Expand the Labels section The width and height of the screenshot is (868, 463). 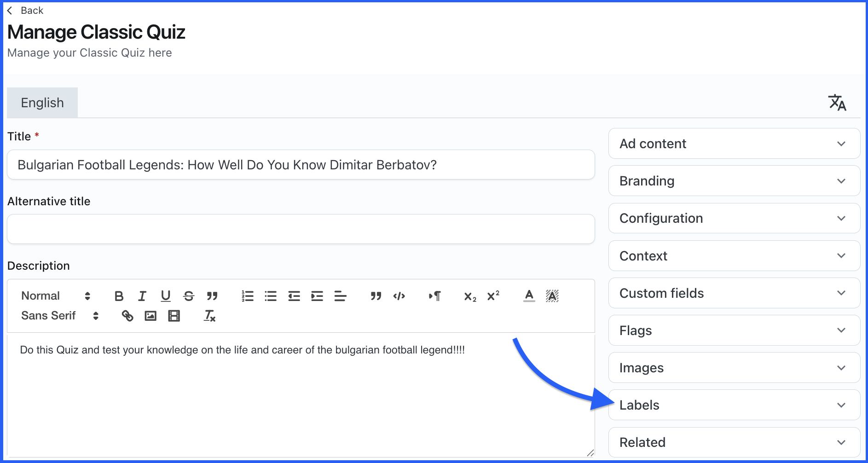click(x=734, y=405)
